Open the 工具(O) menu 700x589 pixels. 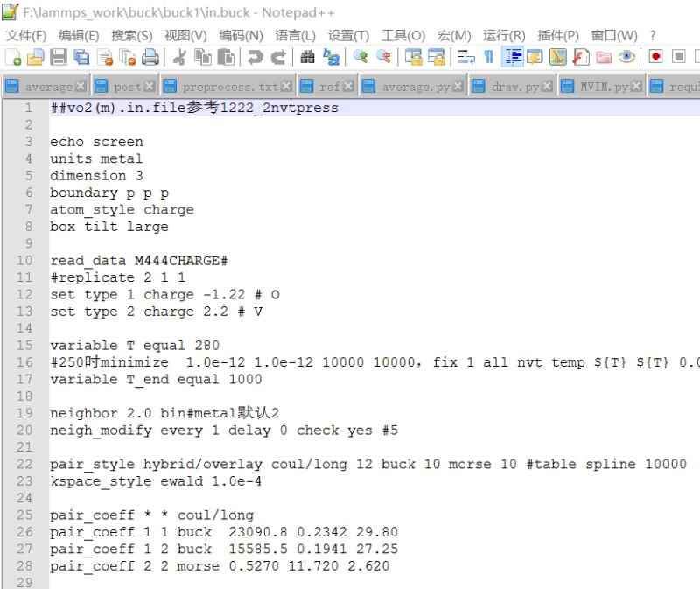pos(403,35)
